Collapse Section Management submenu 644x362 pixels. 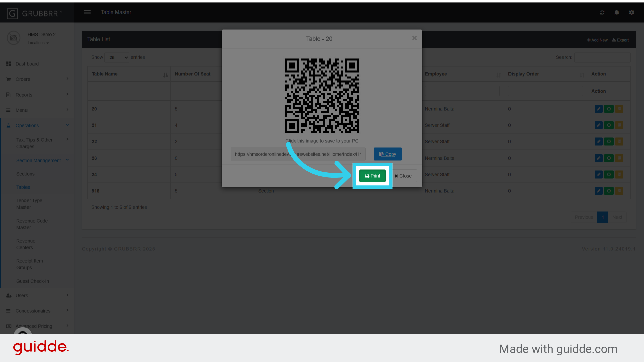pyautogui.click(x=42, y=161)
